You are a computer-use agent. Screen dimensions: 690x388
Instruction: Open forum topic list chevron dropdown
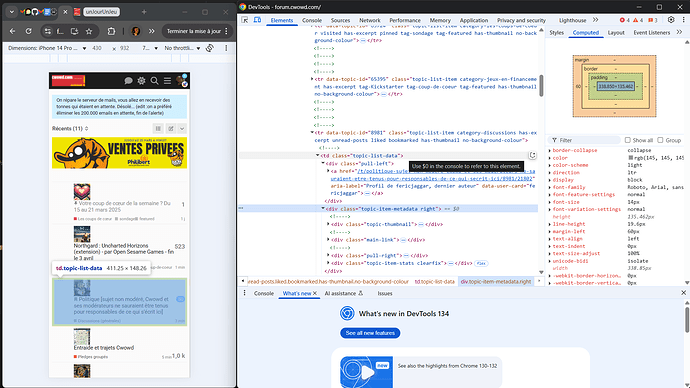[182, 128]
